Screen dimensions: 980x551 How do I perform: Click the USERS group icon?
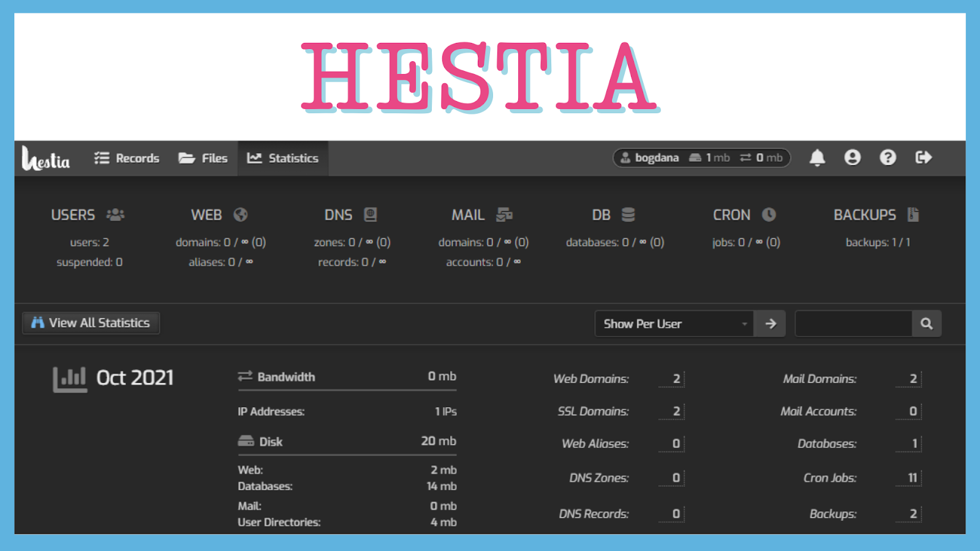(115, 215)
